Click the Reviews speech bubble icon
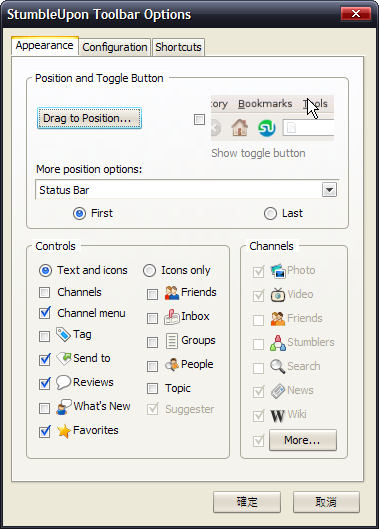379x529 pixels. click(63, 382)
